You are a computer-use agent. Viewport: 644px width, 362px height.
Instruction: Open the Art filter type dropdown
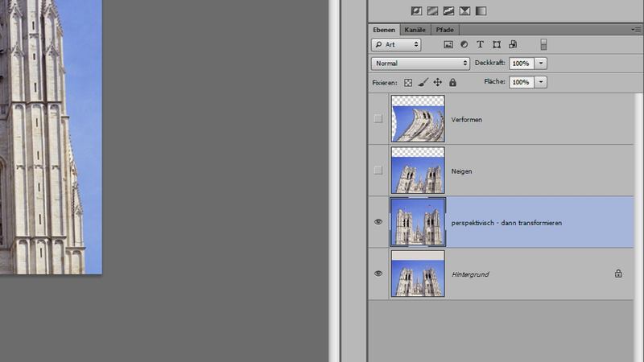click(x=396, y=44)
